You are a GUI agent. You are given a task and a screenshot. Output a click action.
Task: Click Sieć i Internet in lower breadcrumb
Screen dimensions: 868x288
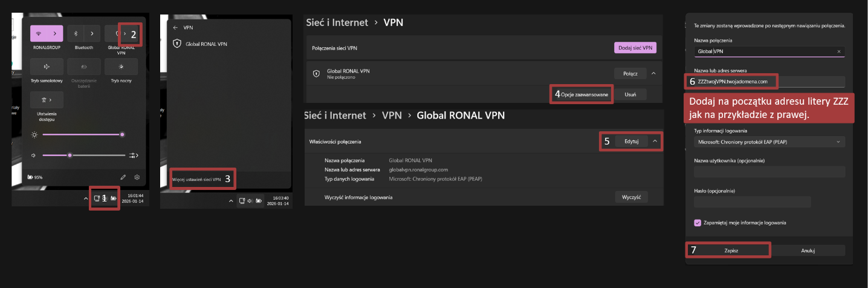(x=336, y=115)
